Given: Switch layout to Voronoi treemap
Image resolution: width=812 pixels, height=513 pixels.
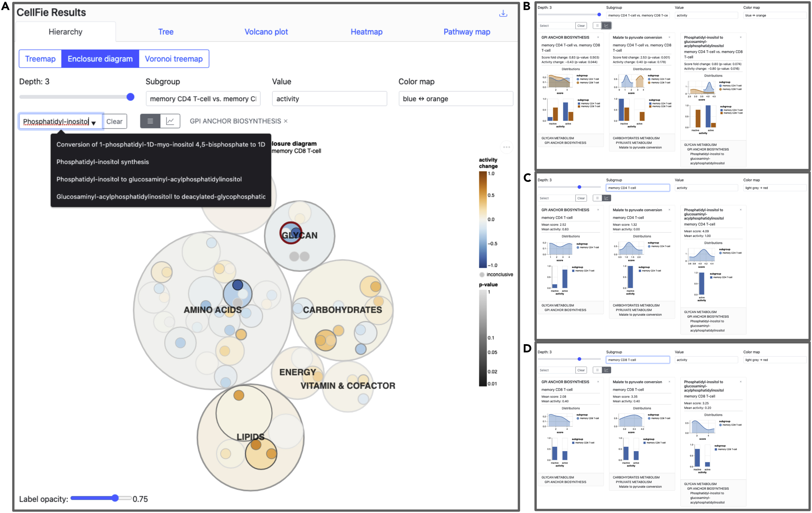Looking at the screenshot, I should (174, 59).
